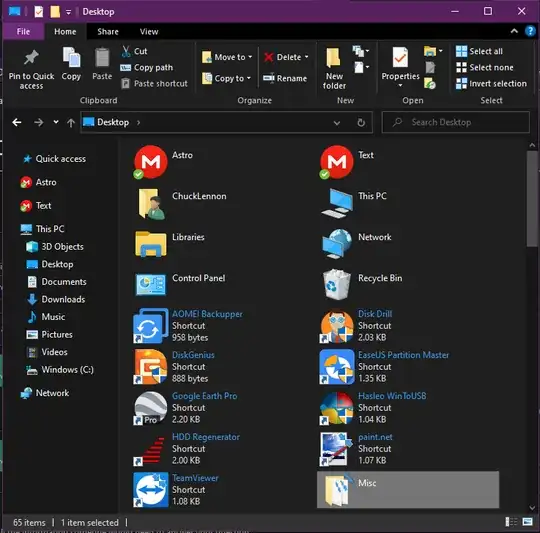Open the Copy to dropdown

click(x=226, y=79)
